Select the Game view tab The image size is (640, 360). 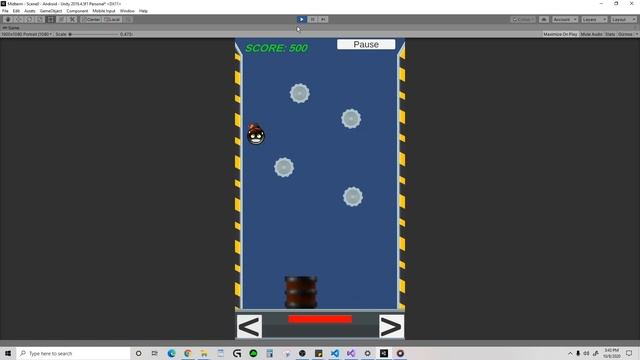(x=11, y=28)
